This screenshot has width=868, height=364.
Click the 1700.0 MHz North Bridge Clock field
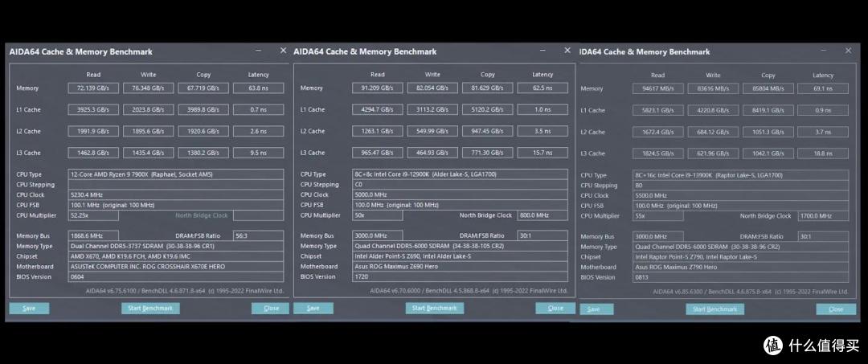(823, 215)
